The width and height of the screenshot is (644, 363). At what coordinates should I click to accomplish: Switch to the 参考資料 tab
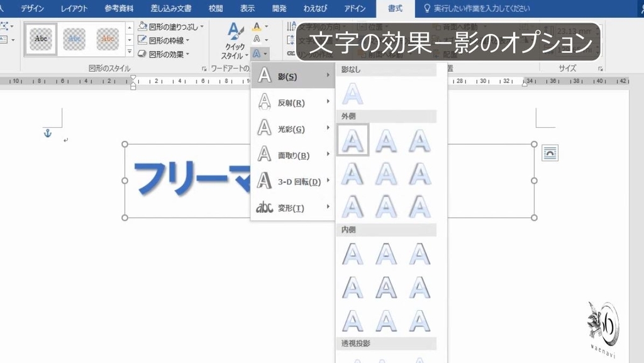pyautogui.click(x=119, y=8)
